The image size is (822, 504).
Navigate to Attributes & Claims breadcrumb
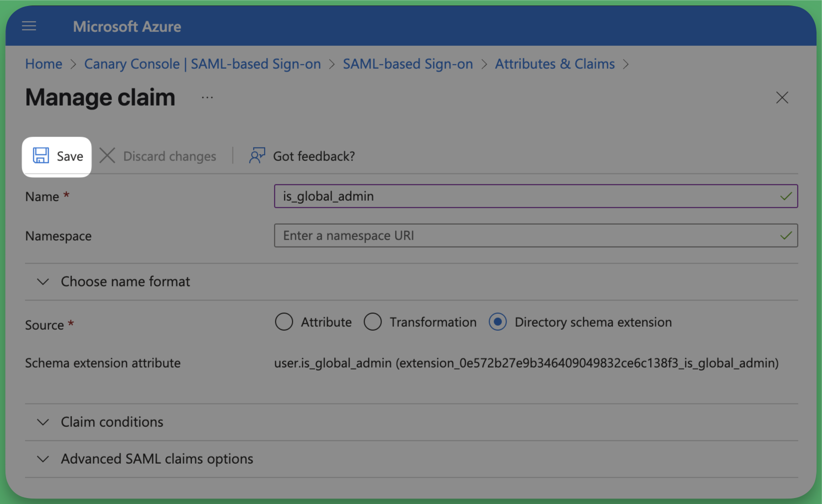[x=554, y=64]
